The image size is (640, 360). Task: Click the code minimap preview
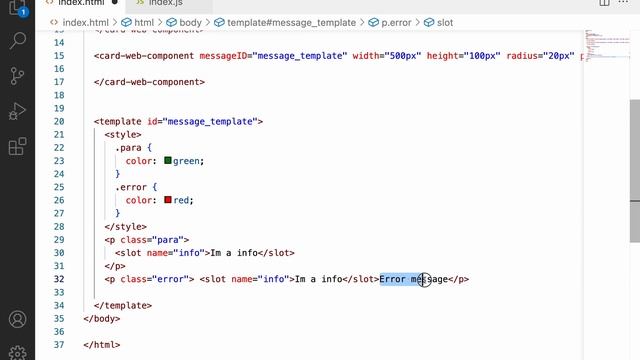tap(606, 46)
